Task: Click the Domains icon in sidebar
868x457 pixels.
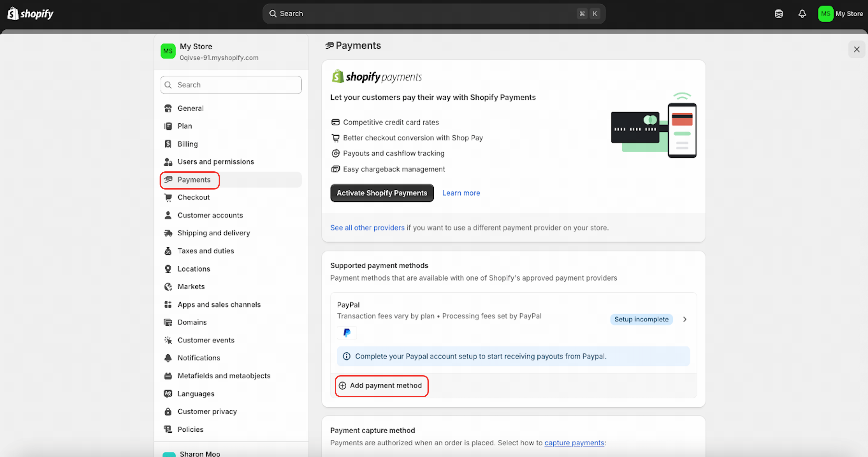Action: tap(168, 322)
